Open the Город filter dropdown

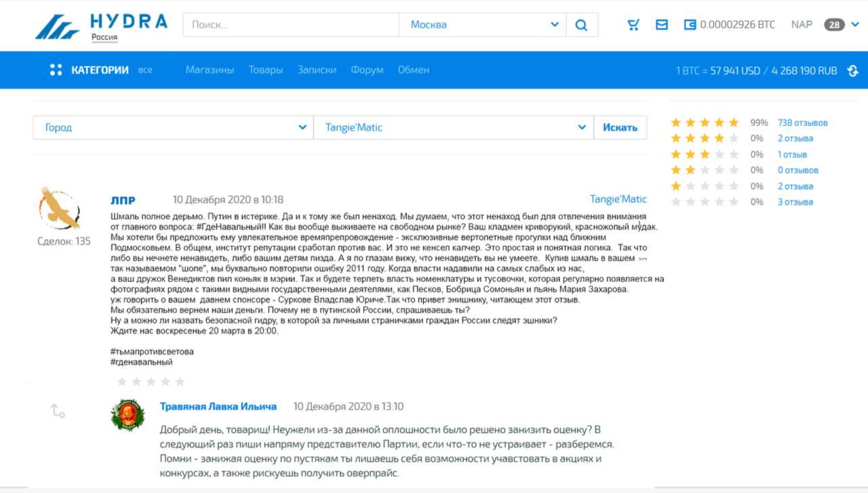tap(173, 127)
